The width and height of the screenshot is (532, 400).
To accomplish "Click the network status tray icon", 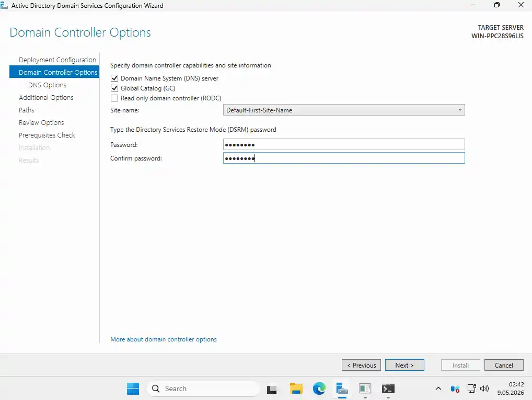I will click(x=471, y=388).
